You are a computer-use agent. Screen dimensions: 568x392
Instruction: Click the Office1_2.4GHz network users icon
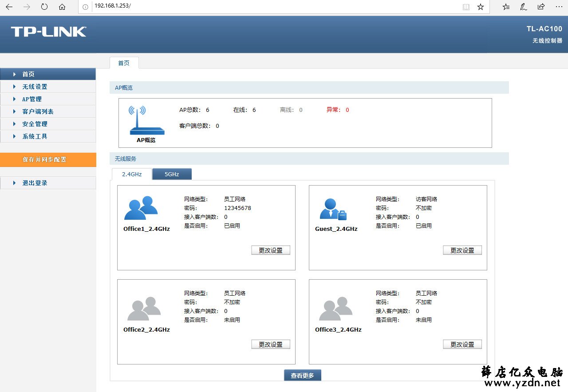click(x=141, y=208)
